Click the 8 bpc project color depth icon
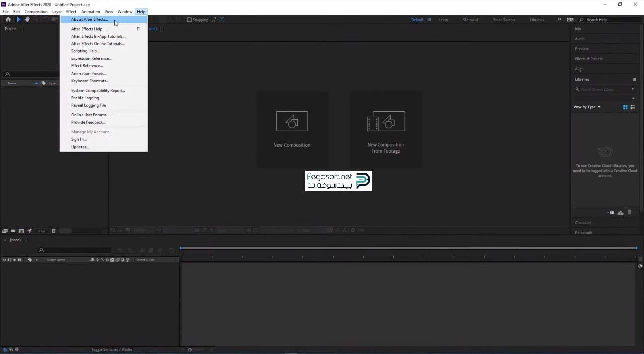Image resolution: width=644 pixels, height=354 pixels. 42,231
